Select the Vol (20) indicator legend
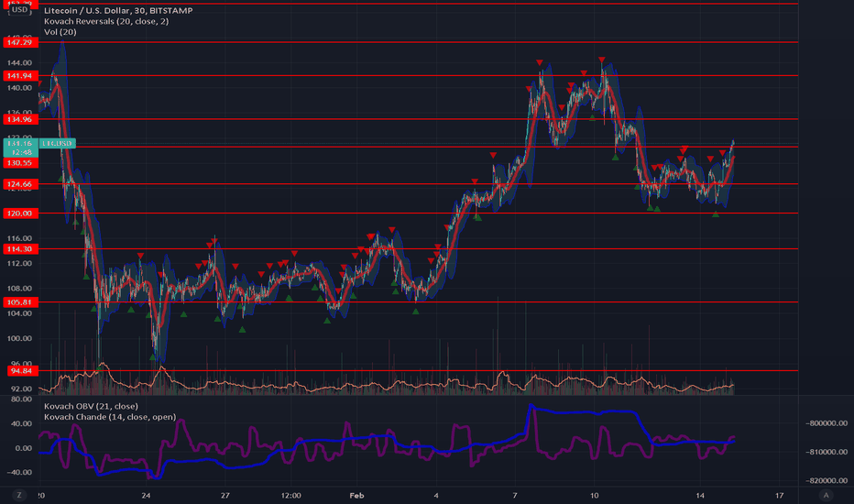 60,31
